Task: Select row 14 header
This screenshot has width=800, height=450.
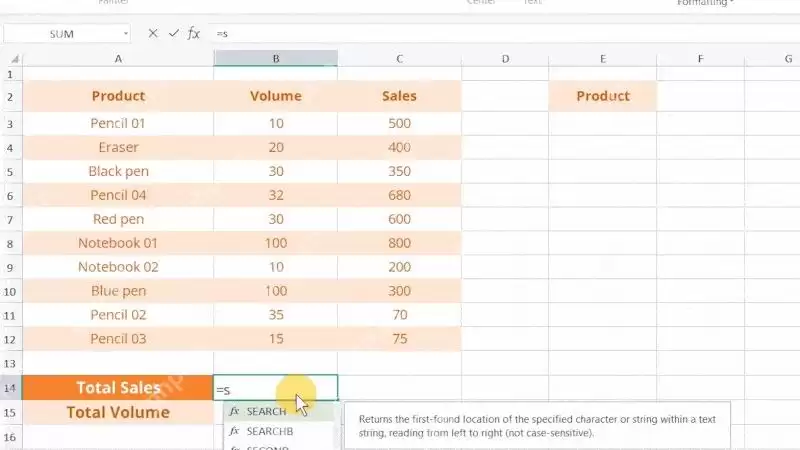Action: click(x=10, y=388)
